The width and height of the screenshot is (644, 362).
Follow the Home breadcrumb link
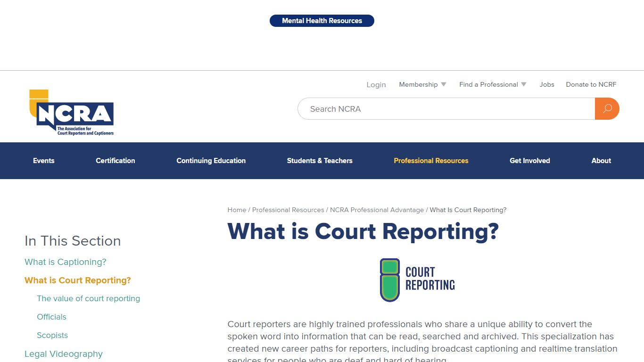tap(237, 210)
